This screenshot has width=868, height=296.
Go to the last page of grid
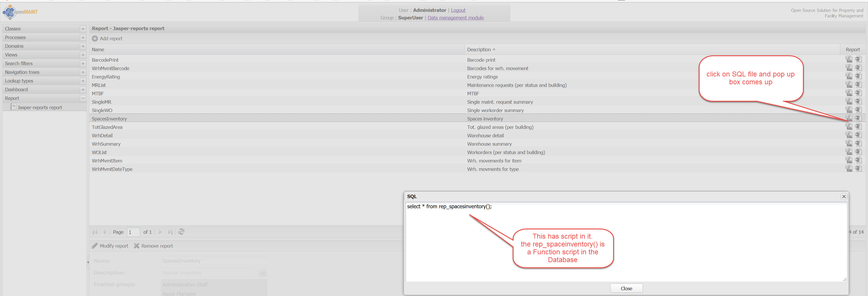click(170, 232)
